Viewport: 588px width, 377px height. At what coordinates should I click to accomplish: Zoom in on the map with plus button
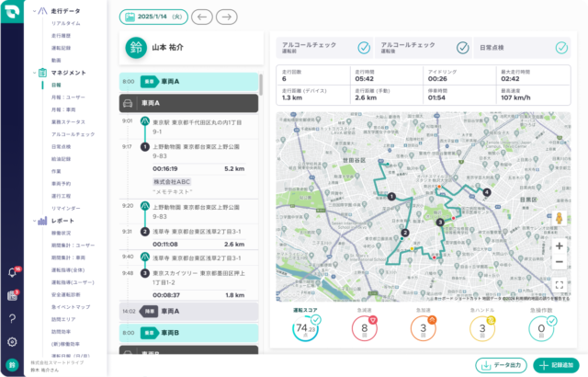pyautogui.click(x=560, y=246)
